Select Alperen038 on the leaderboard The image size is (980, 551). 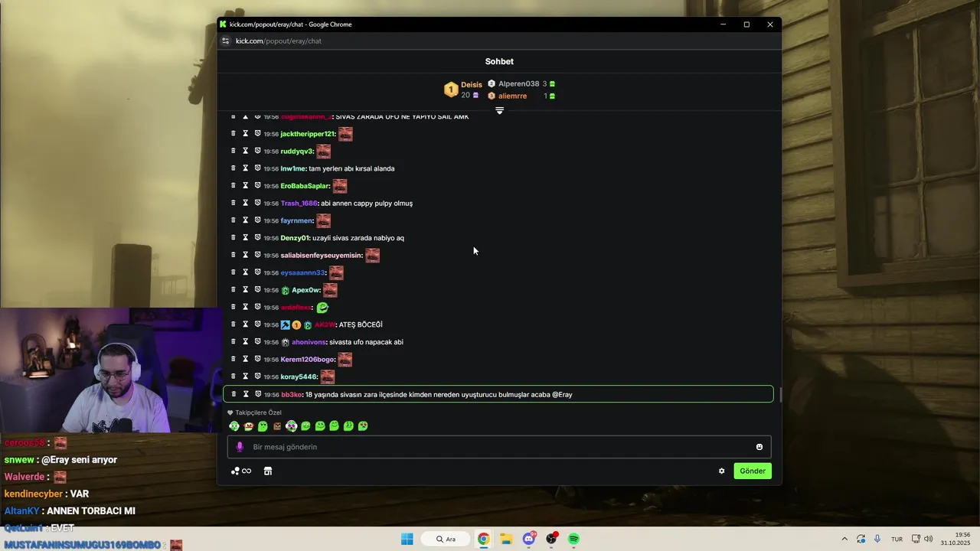click(518, 83)
